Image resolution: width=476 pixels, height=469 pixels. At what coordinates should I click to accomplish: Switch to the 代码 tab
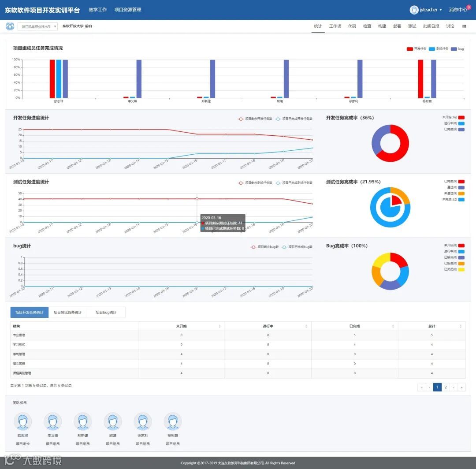click(x=352, y=26)
